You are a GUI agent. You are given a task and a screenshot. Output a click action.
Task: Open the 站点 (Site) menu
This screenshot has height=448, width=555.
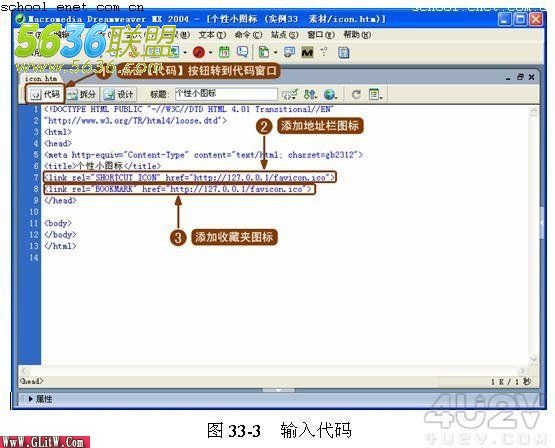284,35
